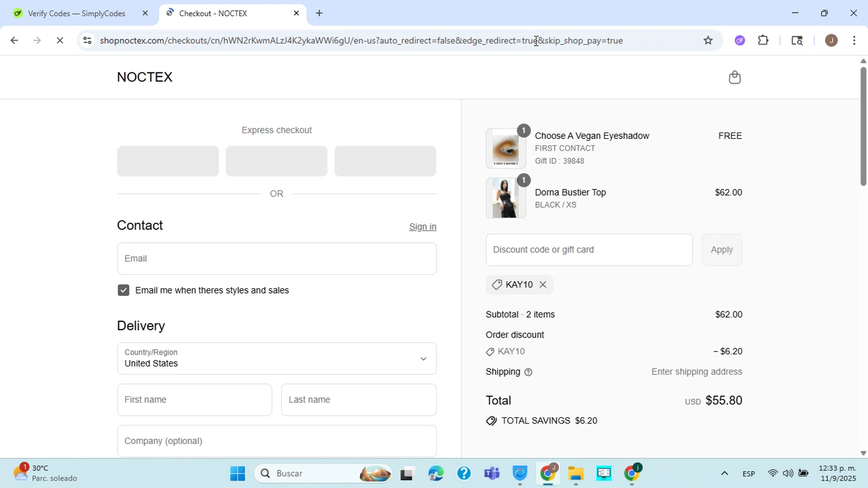Image resolution: width=868 pixels, height=488 pixels.
Task: Go back to the previous page
Action: pyautogui.click(x=14, y=41)
